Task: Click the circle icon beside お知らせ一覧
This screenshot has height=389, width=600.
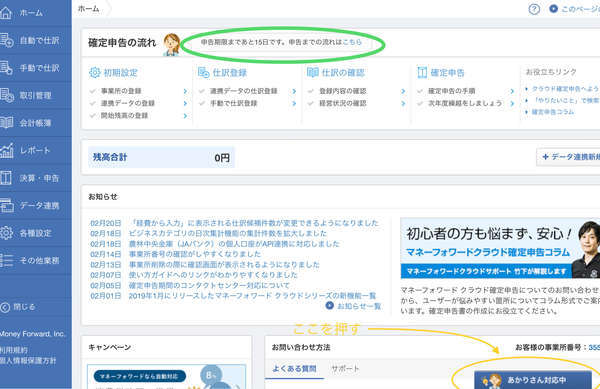Action: click(x=329, y=306)
